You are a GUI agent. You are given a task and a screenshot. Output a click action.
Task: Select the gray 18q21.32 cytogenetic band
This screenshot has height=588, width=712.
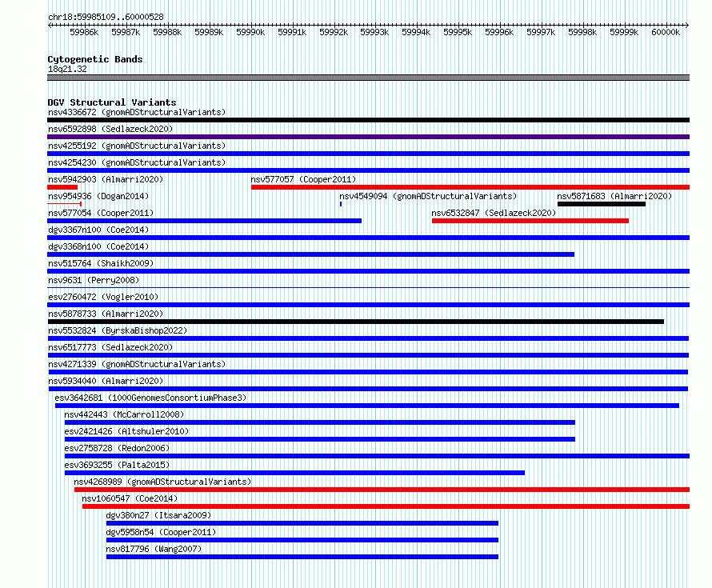[368, 78]
